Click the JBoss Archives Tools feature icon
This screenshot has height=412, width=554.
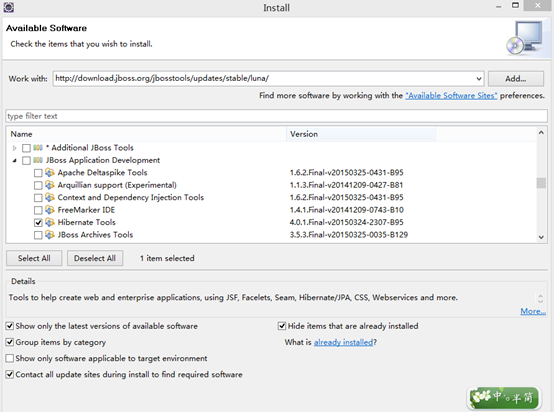[50, 235]
